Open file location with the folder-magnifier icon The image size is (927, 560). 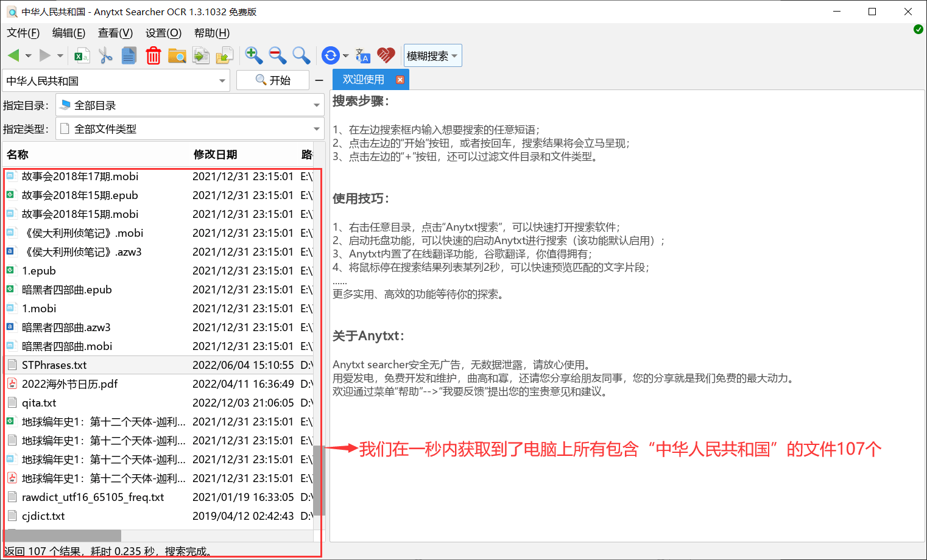point(177,56)
